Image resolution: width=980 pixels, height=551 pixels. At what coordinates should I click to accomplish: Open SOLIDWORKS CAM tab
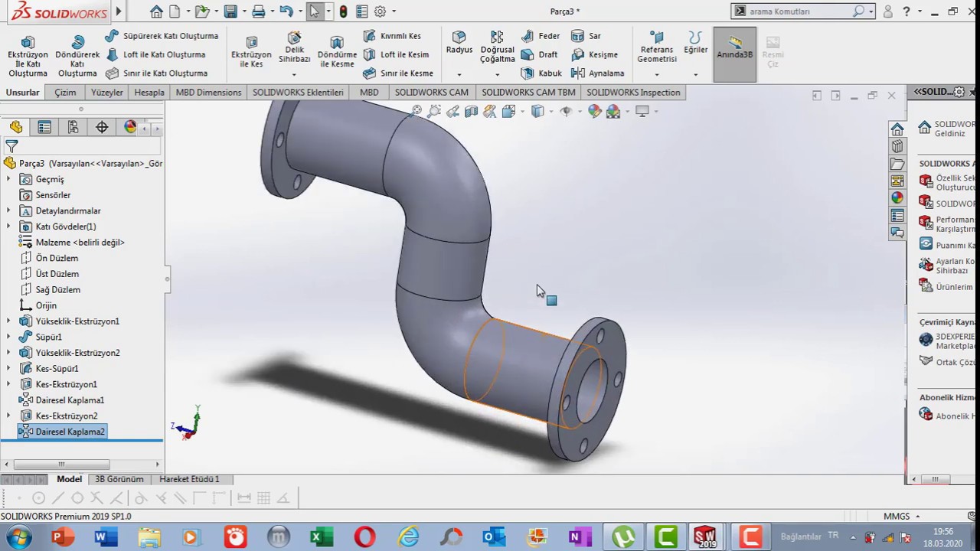pos(431,93)
